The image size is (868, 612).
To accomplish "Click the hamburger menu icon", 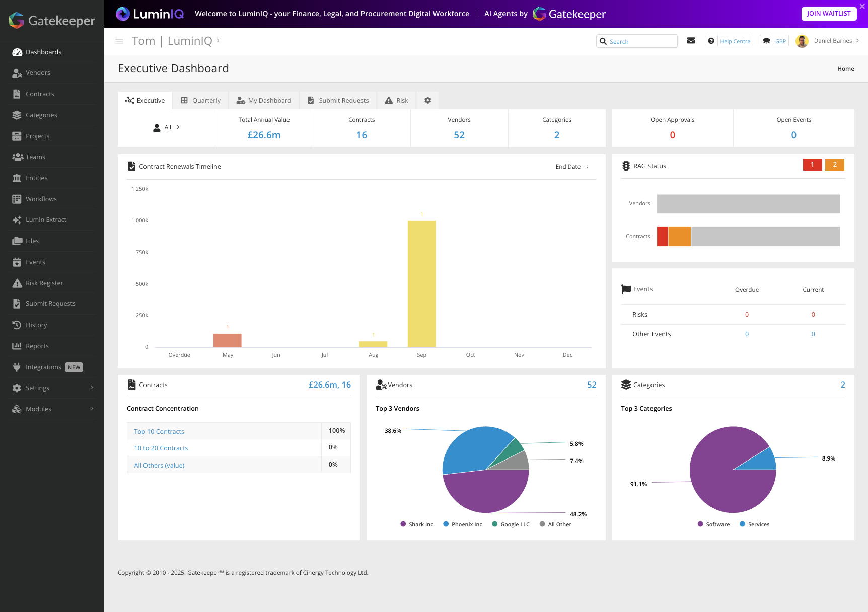I will pos(119,41).
